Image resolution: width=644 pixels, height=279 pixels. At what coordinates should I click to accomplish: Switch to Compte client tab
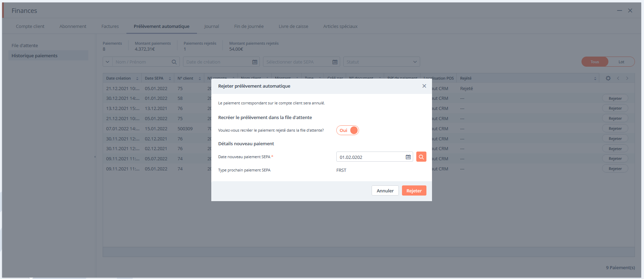pyautogui.click(x=30, y=26)
